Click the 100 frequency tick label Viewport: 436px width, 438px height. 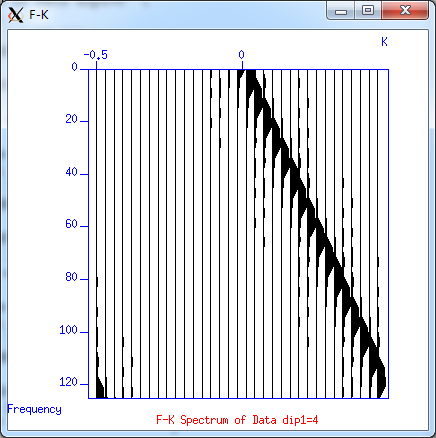pos(69,330)
